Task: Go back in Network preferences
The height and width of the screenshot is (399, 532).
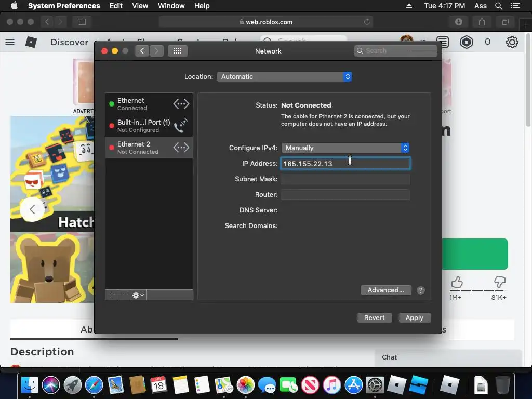Action: 142,51
